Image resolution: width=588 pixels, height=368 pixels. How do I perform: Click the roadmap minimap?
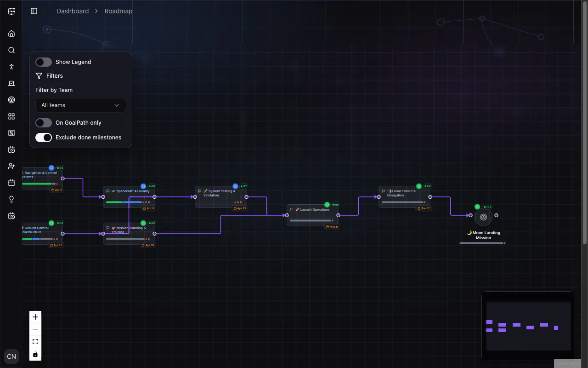coord(528,326)
